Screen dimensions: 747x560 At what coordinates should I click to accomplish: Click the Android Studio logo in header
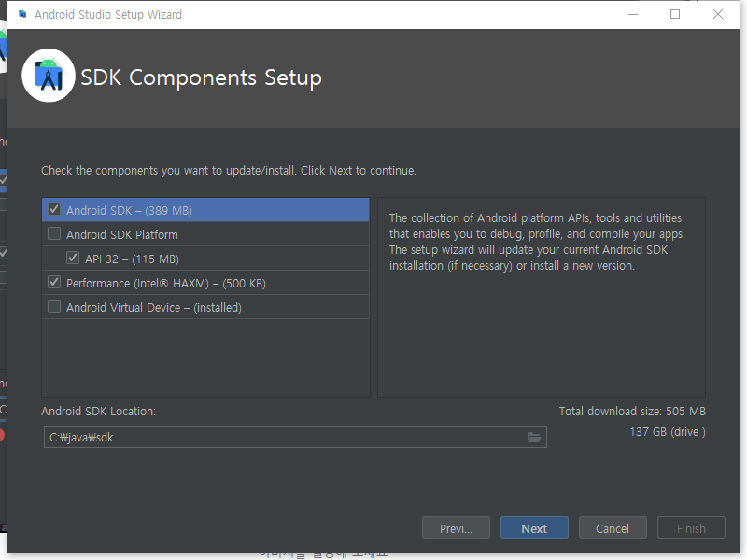pos(49,76)
